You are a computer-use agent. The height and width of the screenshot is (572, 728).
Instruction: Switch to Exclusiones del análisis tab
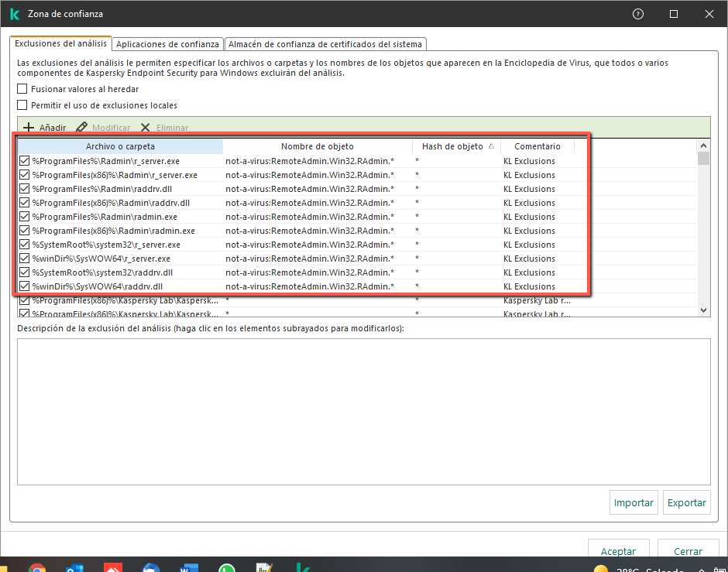61,43
